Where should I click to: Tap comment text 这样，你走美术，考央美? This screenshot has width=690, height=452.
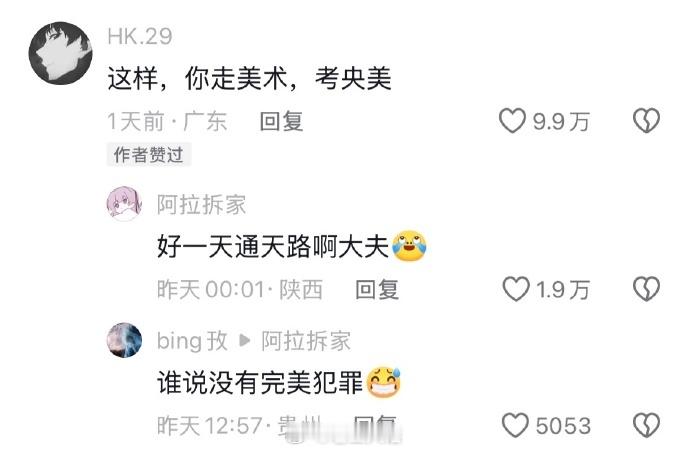point(250,79)
